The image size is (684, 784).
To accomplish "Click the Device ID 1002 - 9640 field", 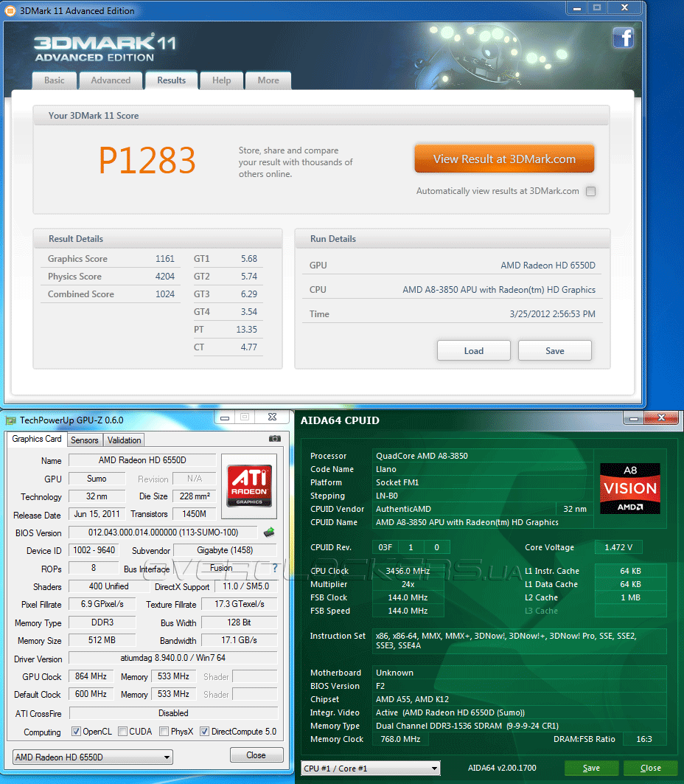I will [x=94, y=550].
